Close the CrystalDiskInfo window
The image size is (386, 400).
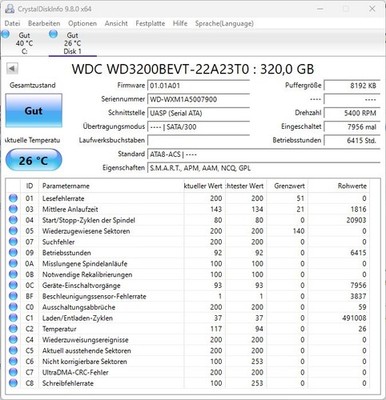372,9
